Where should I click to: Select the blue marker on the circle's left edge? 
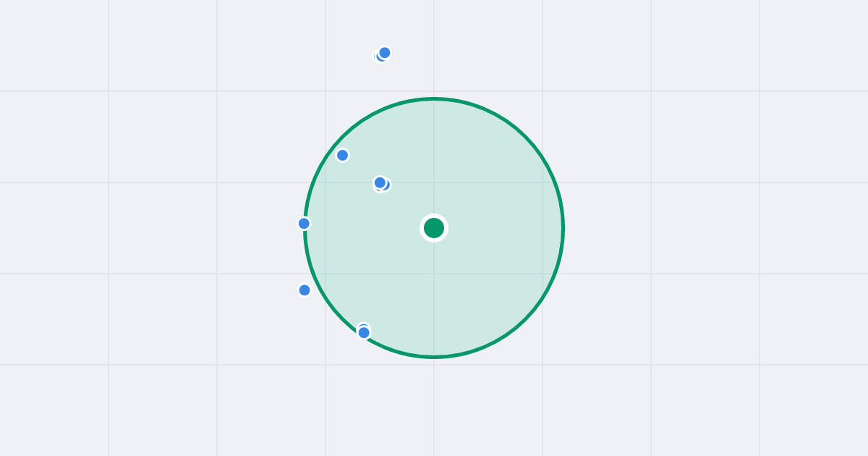(x=304, y=224)
